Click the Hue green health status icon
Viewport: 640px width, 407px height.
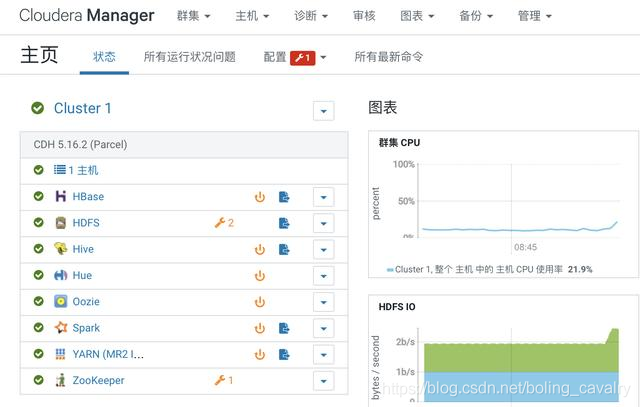[38, 275]
